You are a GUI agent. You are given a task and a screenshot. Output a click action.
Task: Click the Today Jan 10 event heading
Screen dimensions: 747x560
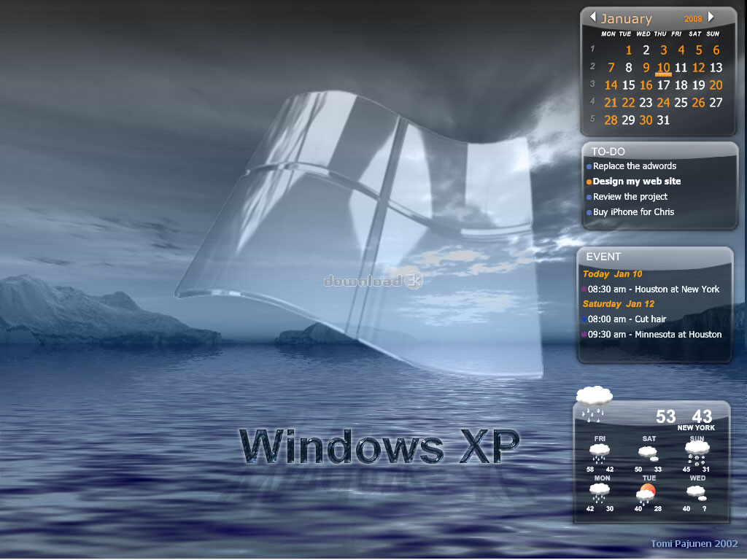coord(613,274)
